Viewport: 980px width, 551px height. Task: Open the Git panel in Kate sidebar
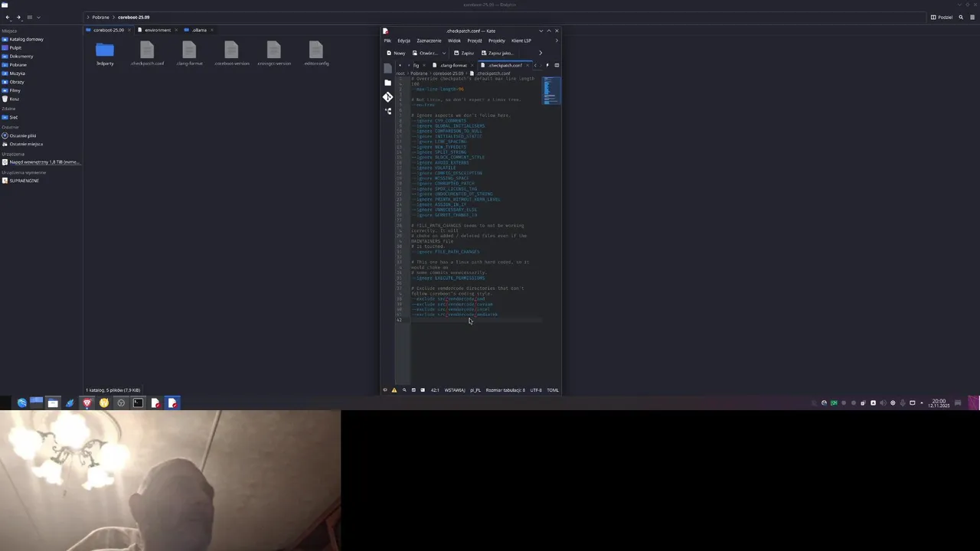tap(388, 97)
